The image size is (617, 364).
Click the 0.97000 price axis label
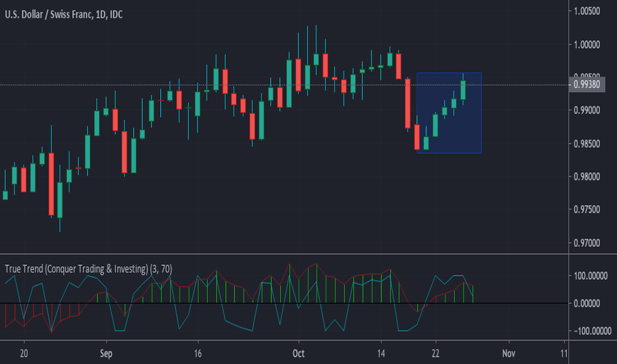587,243
